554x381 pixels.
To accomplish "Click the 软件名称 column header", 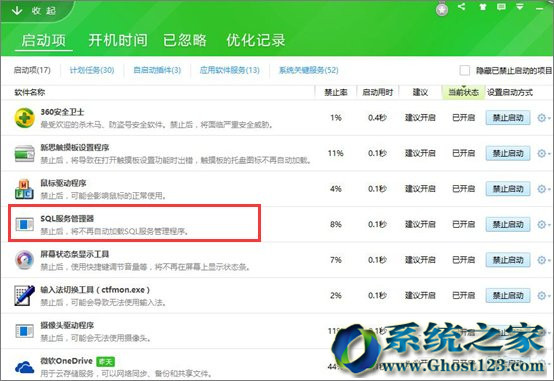I will click(x=30, y=92).
